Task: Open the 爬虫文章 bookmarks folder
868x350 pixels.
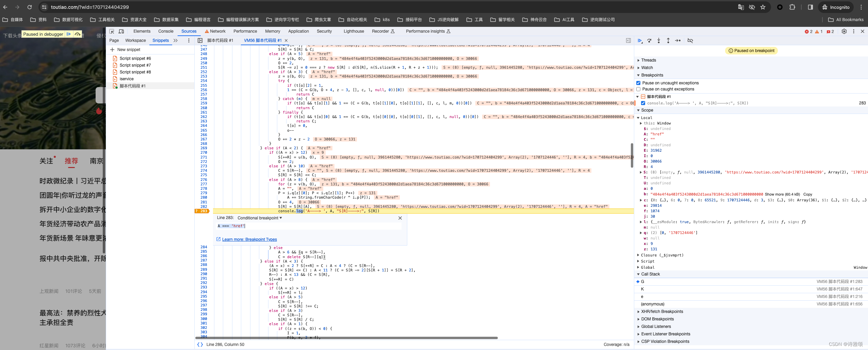Action: (x=319, y=20)
